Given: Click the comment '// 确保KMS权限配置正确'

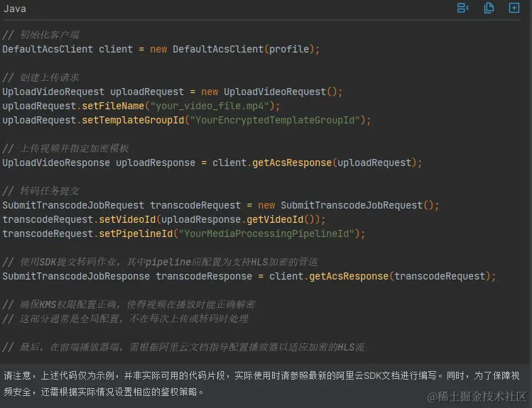Looking at the screenshot, I should coord(129,304).
